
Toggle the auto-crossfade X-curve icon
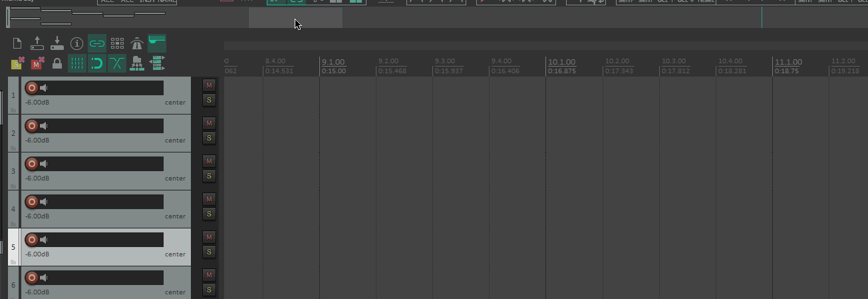(117, 63)
